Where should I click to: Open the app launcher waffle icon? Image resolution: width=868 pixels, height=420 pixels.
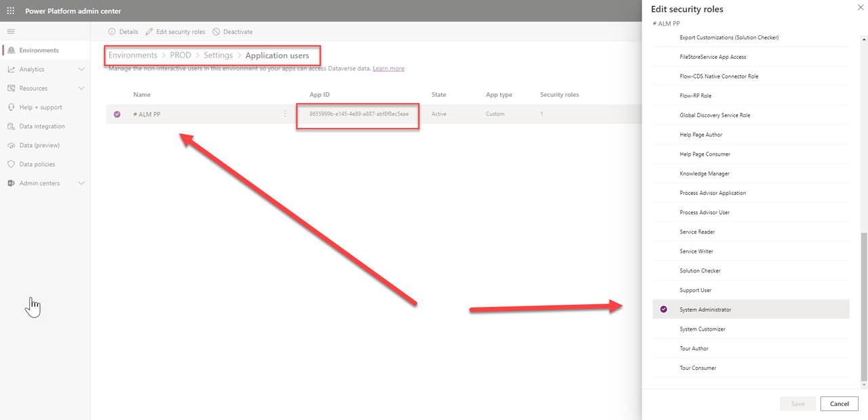11,11
